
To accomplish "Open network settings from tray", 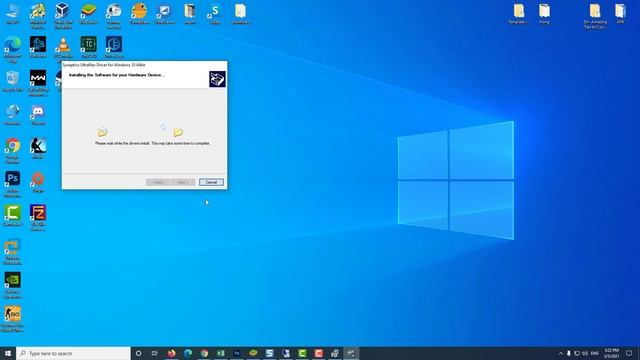I will pos(577,353).
